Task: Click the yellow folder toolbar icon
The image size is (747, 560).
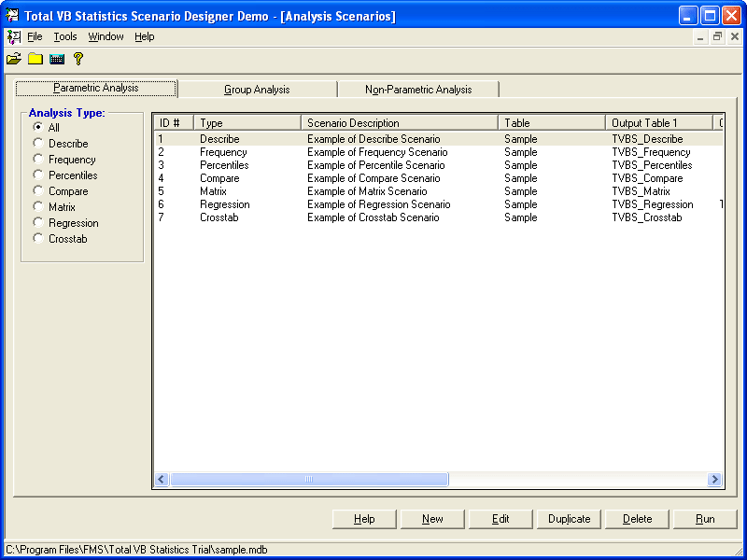Action: coord(35,58)
